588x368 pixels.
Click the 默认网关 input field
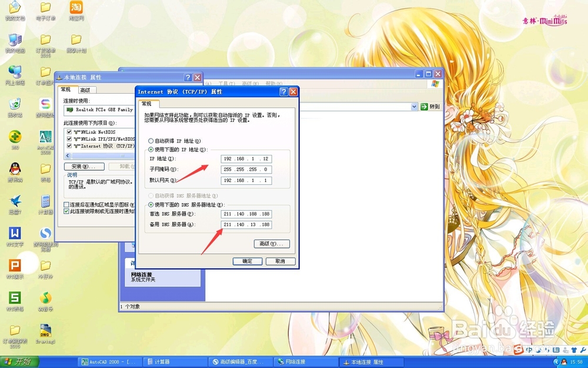pyautogui.click(x=246, y=180)
